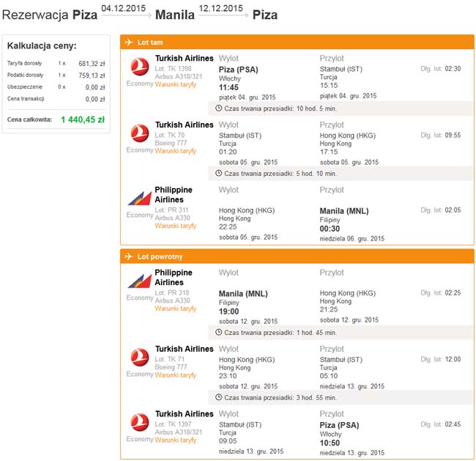Image resolution: width=476 pixels, height=461 pixels.
Task: Open Warunki taryfy for flight TK 1398
Action: [176, 84]
